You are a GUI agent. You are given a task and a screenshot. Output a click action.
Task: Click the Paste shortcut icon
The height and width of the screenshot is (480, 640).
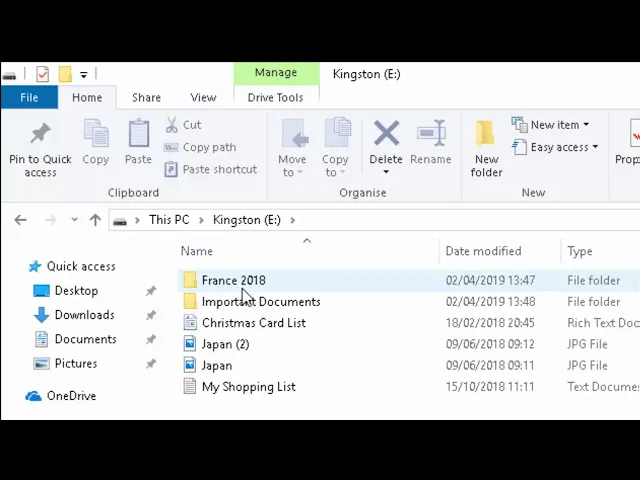[171, 169]
